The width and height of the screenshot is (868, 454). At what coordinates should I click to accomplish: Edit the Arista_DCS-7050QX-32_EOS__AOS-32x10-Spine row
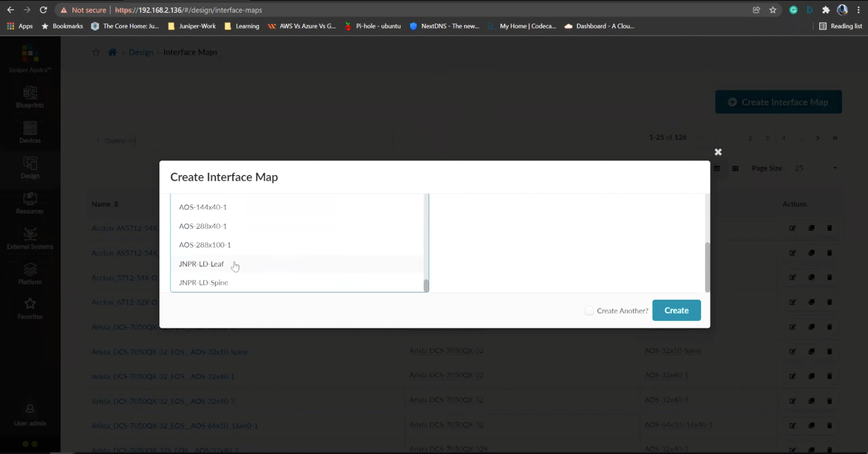(x=792, y=352)
